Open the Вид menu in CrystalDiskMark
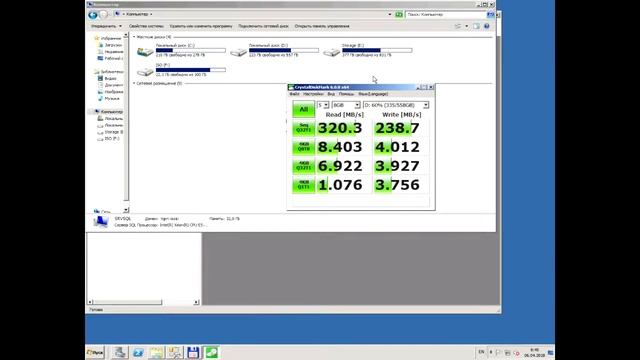 pos(331,94)
